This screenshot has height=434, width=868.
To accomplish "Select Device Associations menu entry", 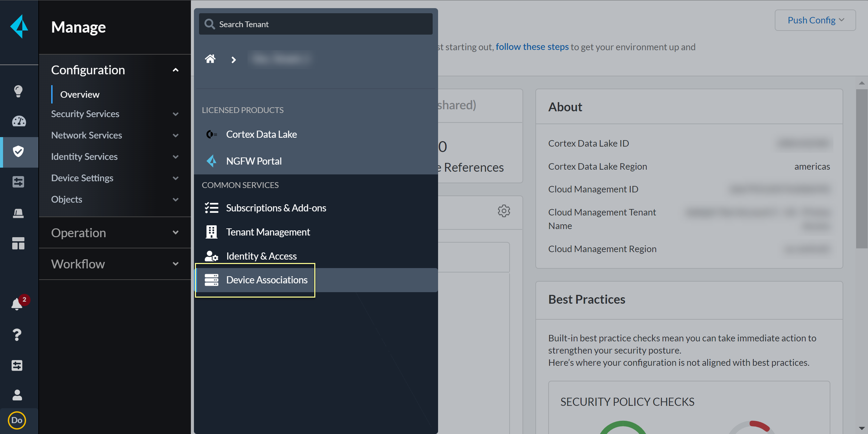I will pos(267,280).
